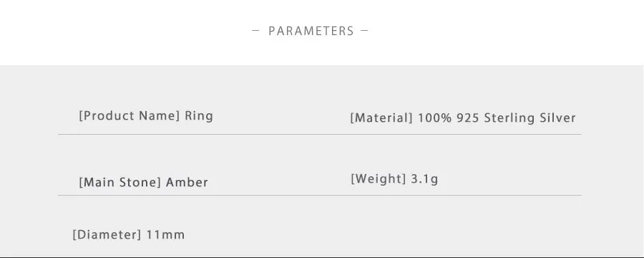Click the Amber stone value
This screenshot has width=644, height=258.
coord(187,182)
